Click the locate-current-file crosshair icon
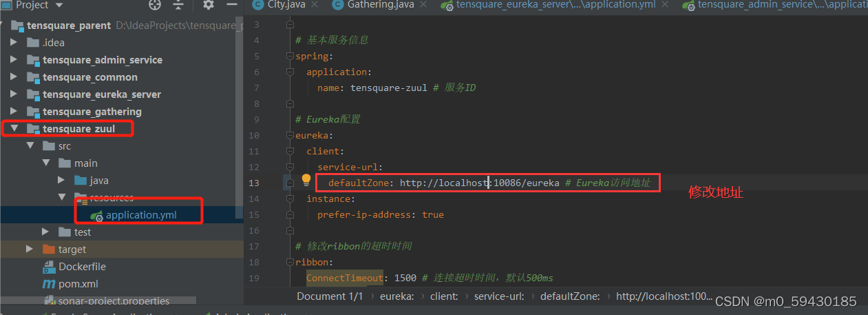Image resolution: width=868 pixels, height=315 pixels. pyautogui.click(x=155, y=5)
